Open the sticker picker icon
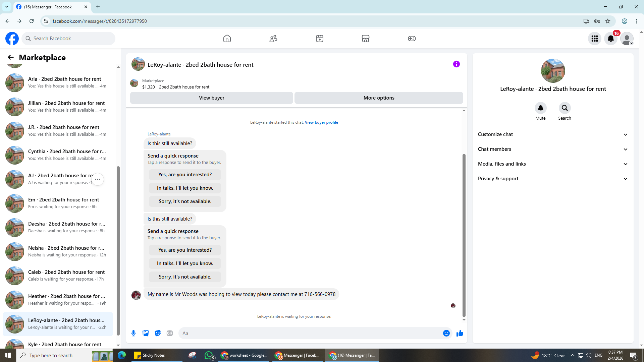This screenshot has height=362, width=644. tap(158, 333)
